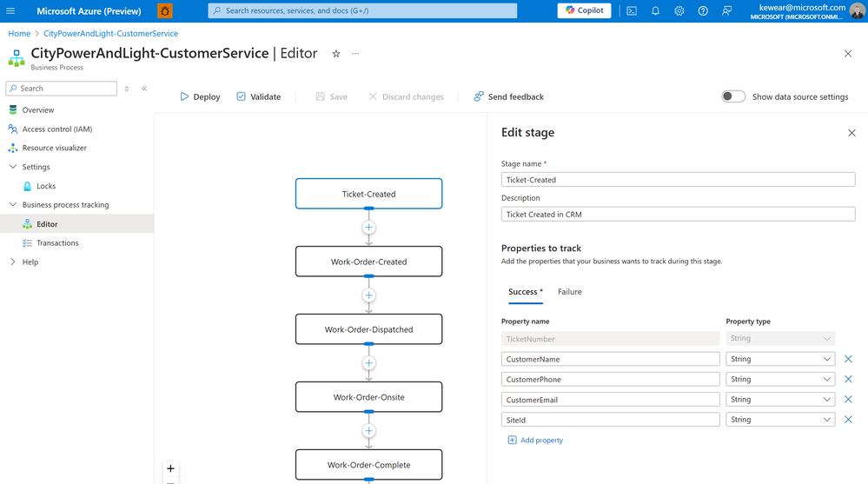
Task: Open Copilot from the top bar
Action: (585, 10)
